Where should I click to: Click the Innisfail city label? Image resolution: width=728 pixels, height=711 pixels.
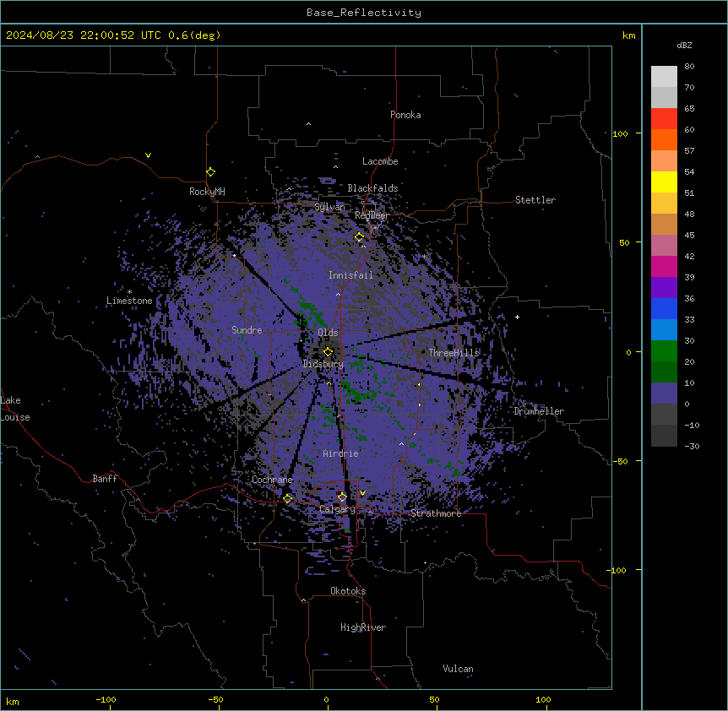coord(350,275)
